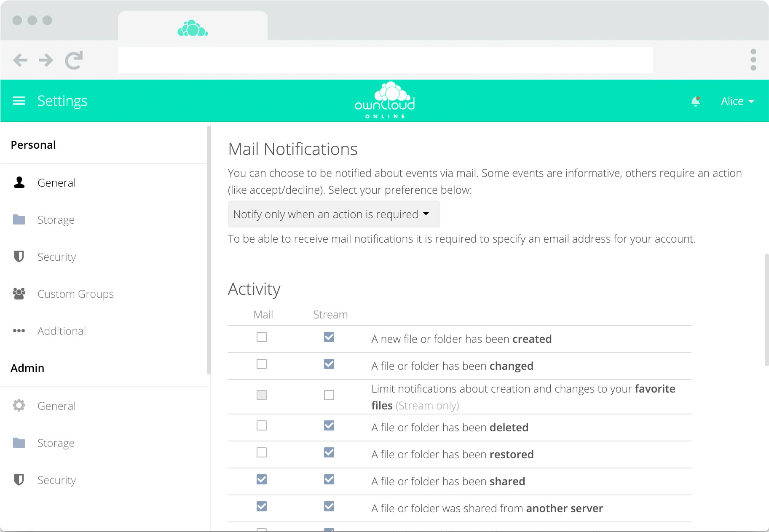Click the browser address bar
This screenshot has height=532, width=769.
click(385, 60)
